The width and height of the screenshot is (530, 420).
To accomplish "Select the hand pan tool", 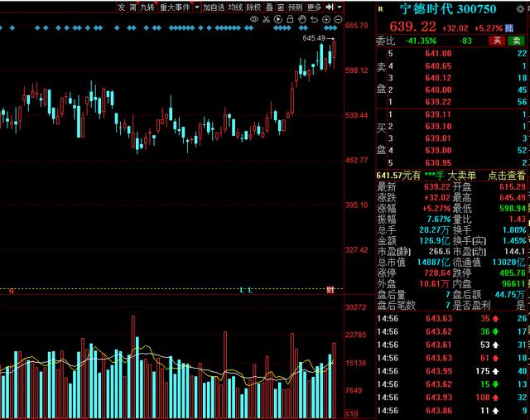I will tap(301, 19).
